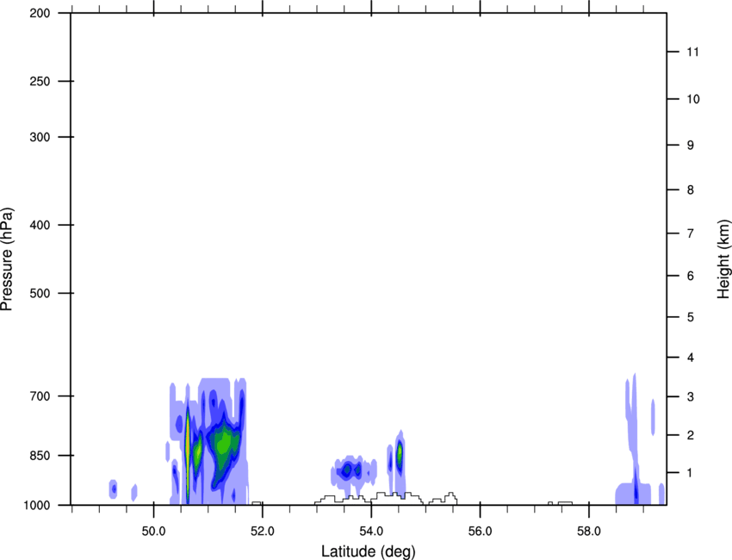Click the 54.0 latitude tick label
732x560 pixels.
point(371,532)
